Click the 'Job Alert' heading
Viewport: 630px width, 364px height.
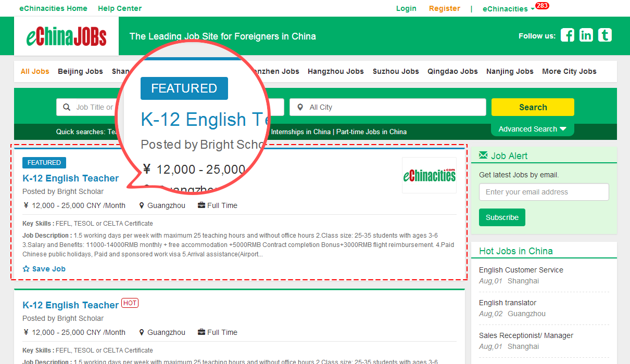pyautogui.click(x=509, y=155)
